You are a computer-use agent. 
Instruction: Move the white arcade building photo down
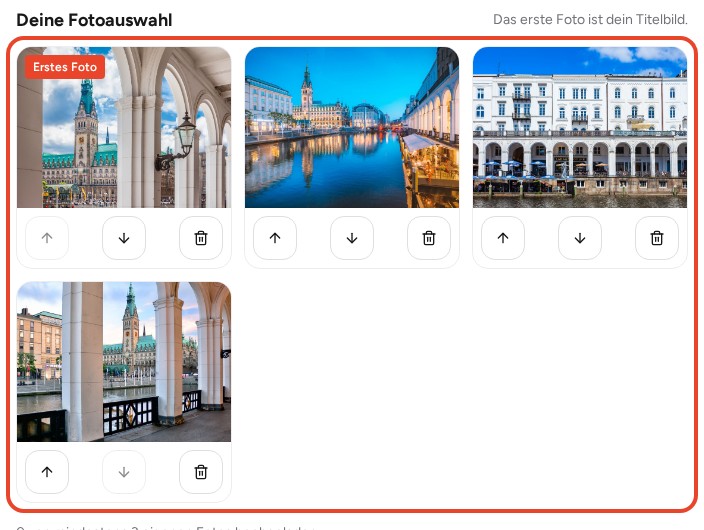tap(580, 238)
